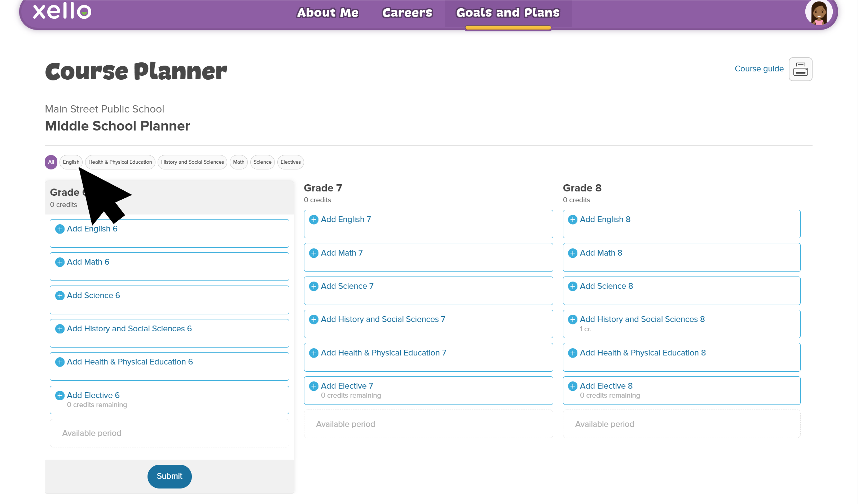Click Grade 7 Available period slot
This screenshot has height=504, width=858.
tap(428, 424)
